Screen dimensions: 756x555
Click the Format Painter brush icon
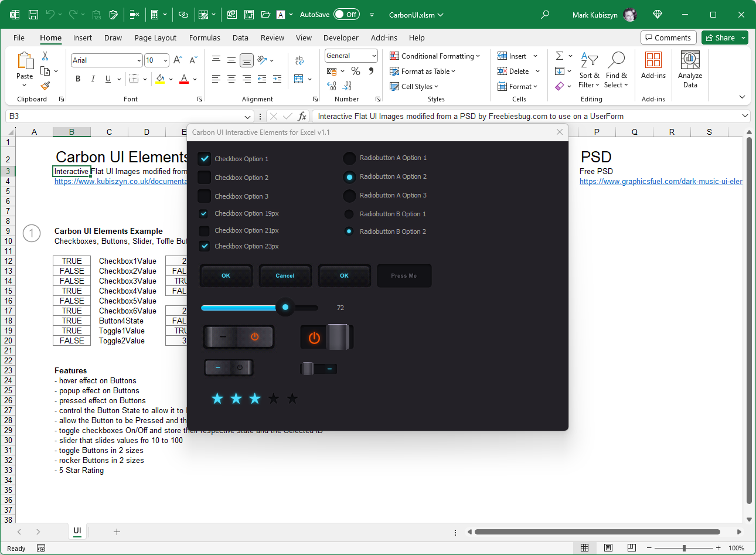[45, 86]
